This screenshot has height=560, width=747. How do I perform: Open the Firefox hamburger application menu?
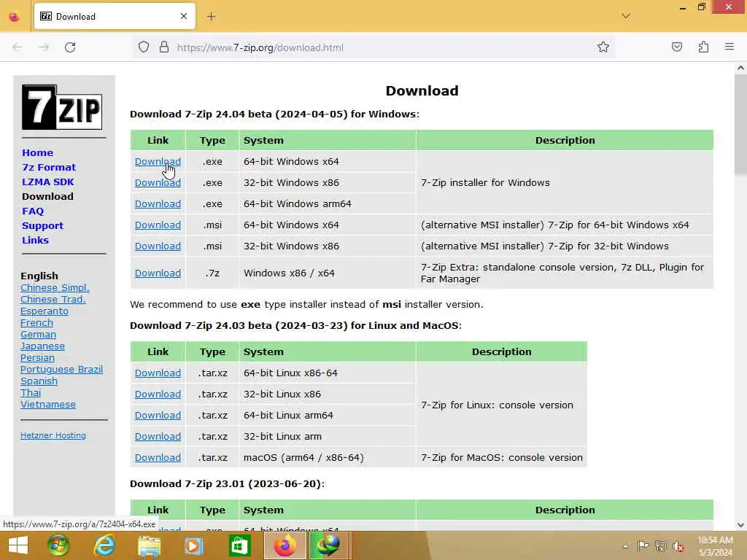(x=729, y=47)
